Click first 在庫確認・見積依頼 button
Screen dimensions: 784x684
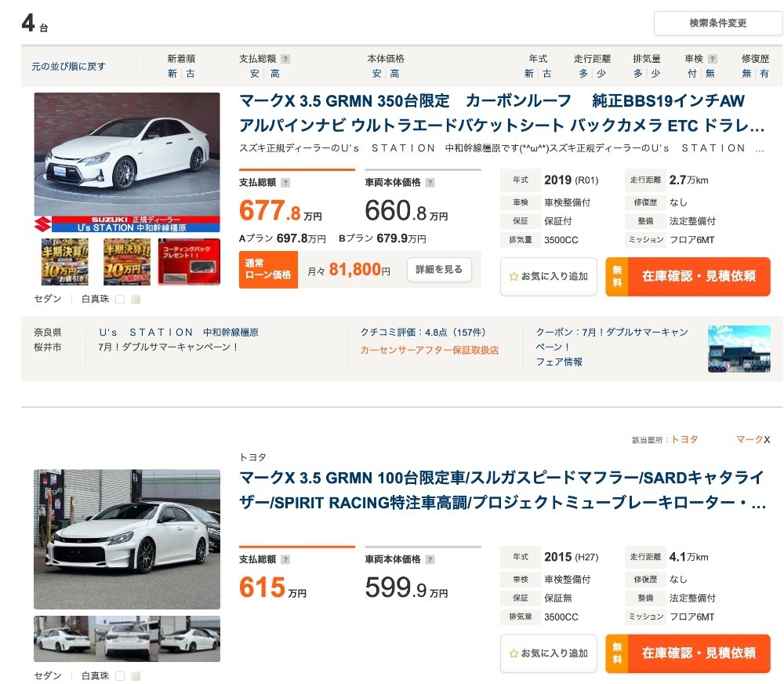(688, 276)
